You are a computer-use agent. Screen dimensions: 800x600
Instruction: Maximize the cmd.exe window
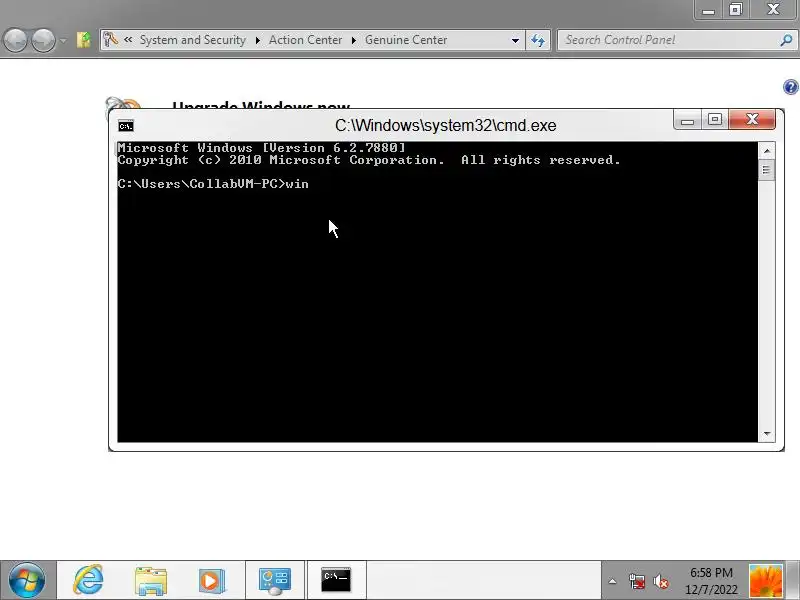(x=715, y=120)
